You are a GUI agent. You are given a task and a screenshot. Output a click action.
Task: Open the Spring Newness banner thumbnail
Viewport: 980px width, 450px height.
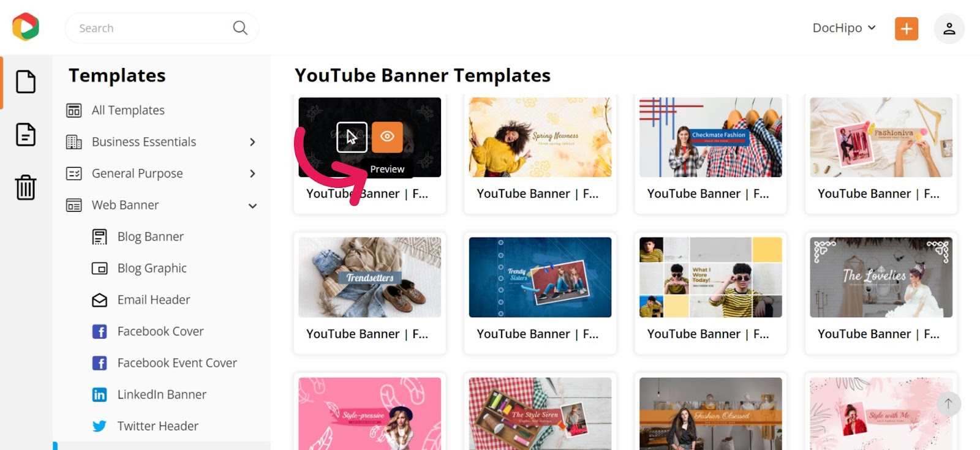coord(540,137)
